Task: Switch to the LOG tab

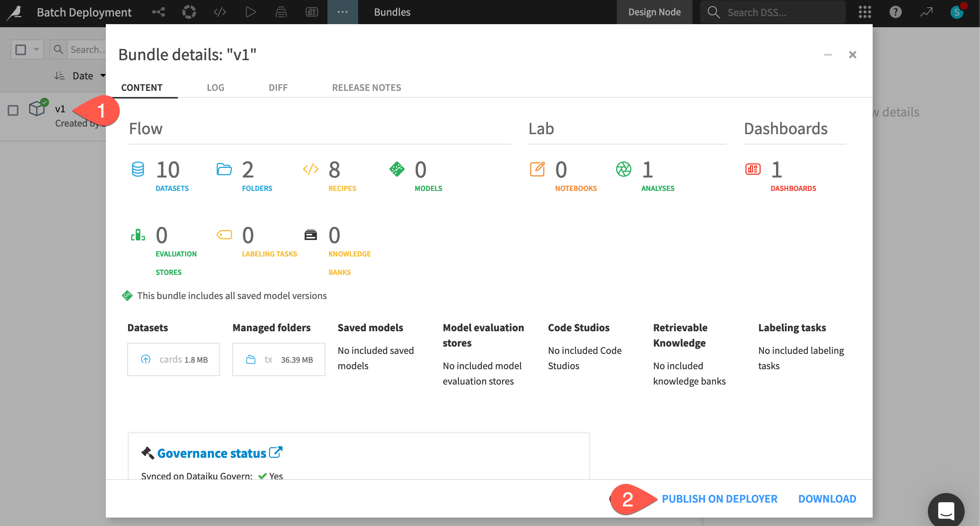Action: (215, 87)
